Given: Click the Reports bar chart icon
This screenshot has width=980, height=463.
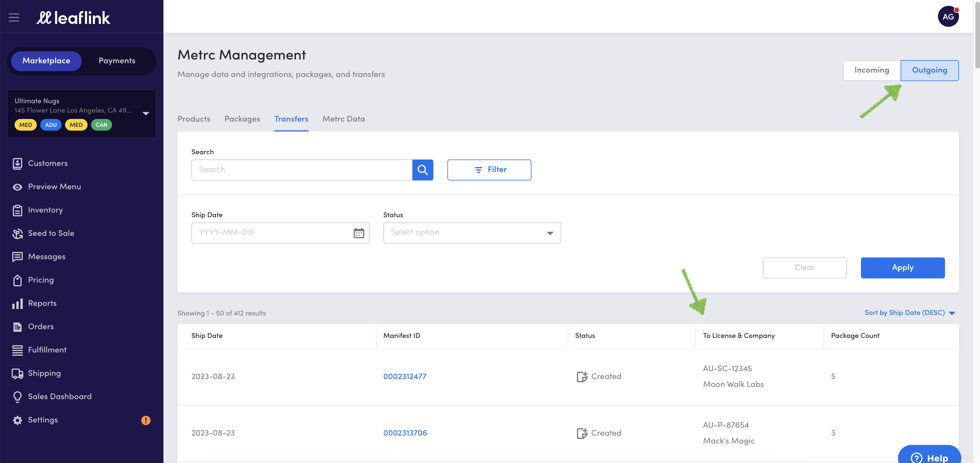Looking at the screenshot, I should point(17,304).
